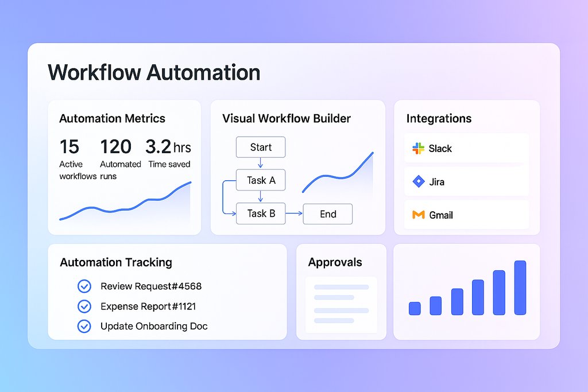Toggle the Update Onboarding Doc checkmark

84,326
